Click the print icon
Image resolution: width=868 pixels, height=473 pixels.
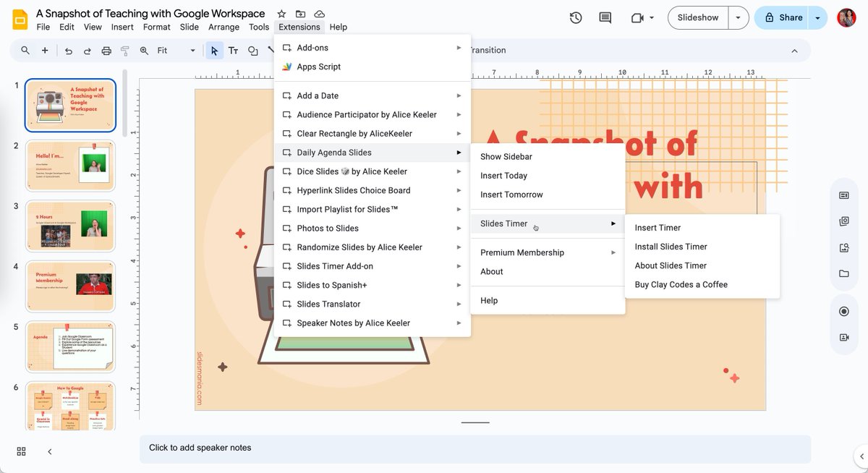pyautogui.click(x=106, y=51)
